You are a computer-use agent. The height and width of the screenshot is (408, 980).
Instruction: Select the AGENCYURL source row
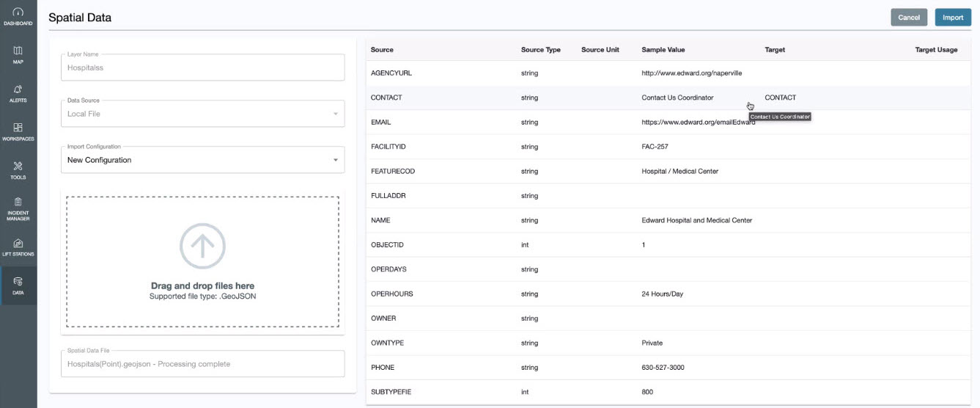coord(397,73)
